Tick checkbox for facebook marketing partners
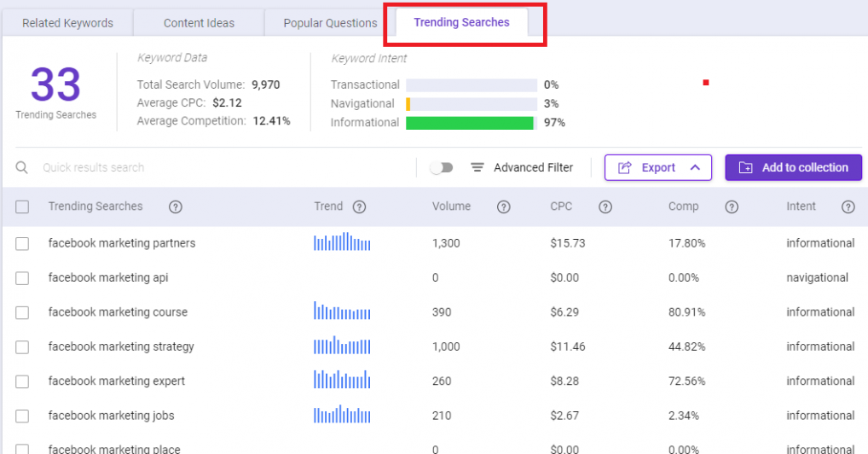Image resolution: width=868 pixels, height=454 pixels. tap(22, 243)
